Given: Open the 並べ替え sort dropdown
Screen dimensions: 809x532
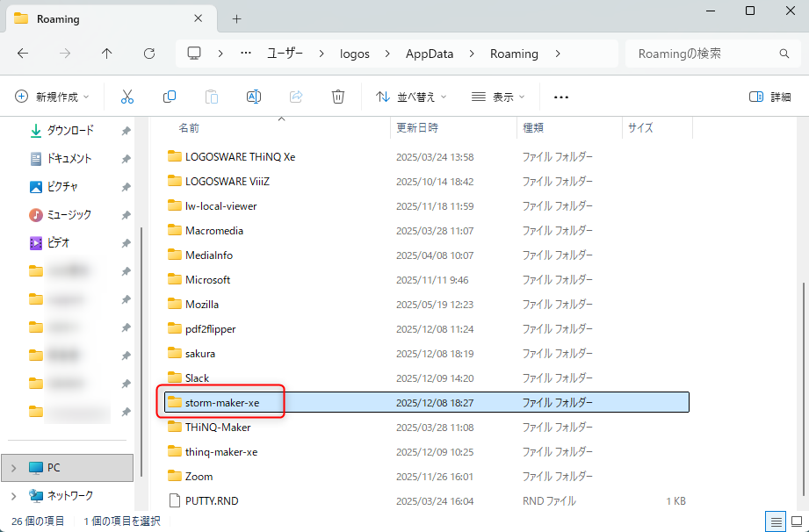Looking at the screenshot, I should [x=411, y=97].
